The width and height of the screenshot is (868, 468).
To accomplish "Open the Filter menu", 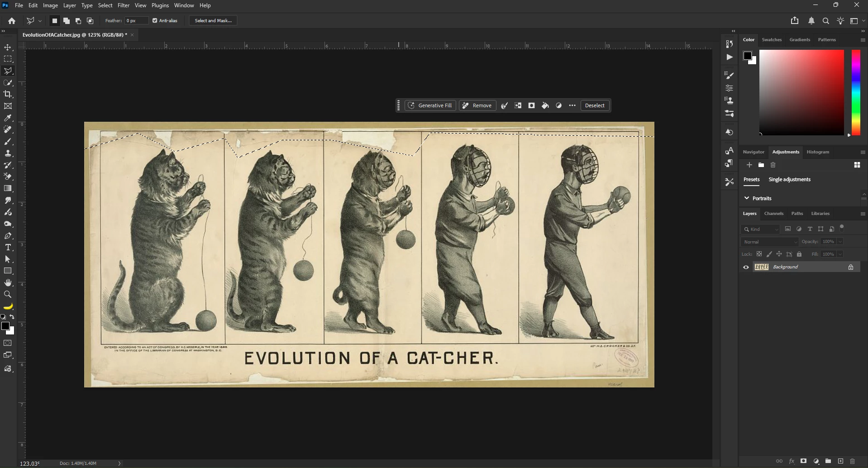I will [x=124, y=5].
